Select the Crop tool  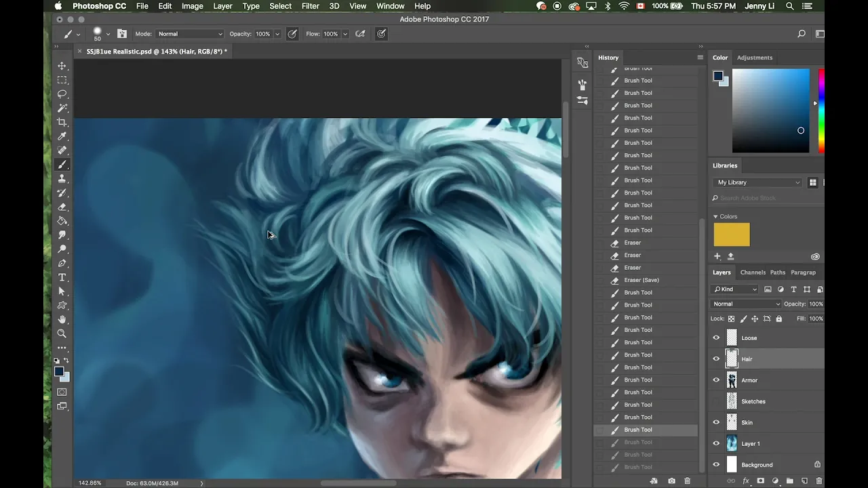pos(62,122)
